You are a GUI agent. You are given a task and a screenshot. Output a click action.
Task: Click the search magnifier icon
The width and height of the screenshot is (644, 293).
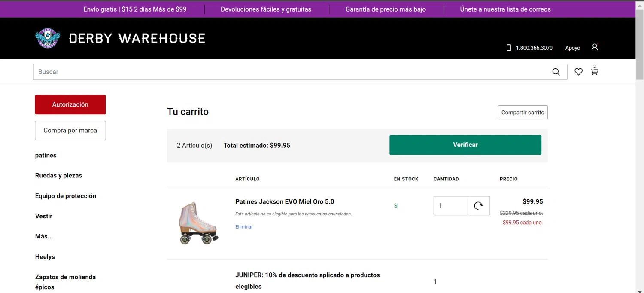click(x=556, y=72)
